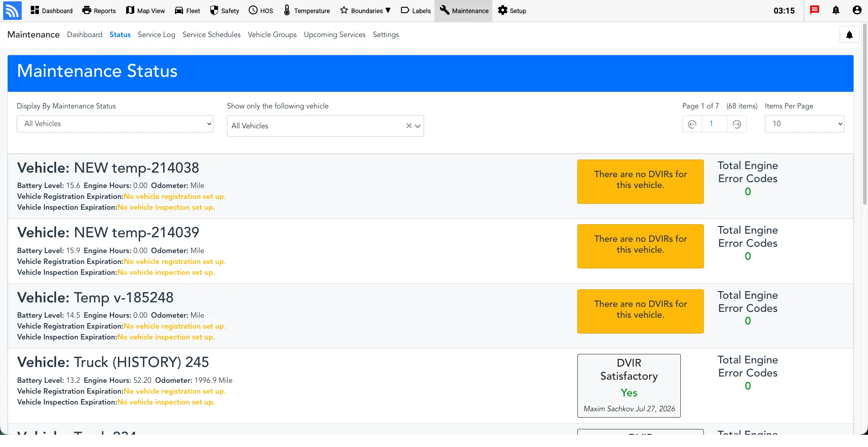Open Display By Maintenance Status dropdown
The height and width of the screenshot is (447, 868).
[x=115, y=124]
